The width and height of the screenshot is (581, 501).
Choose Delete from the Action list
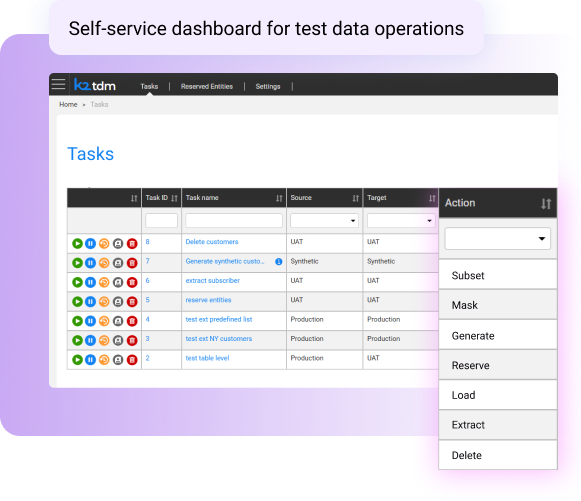tap(498, 455)
